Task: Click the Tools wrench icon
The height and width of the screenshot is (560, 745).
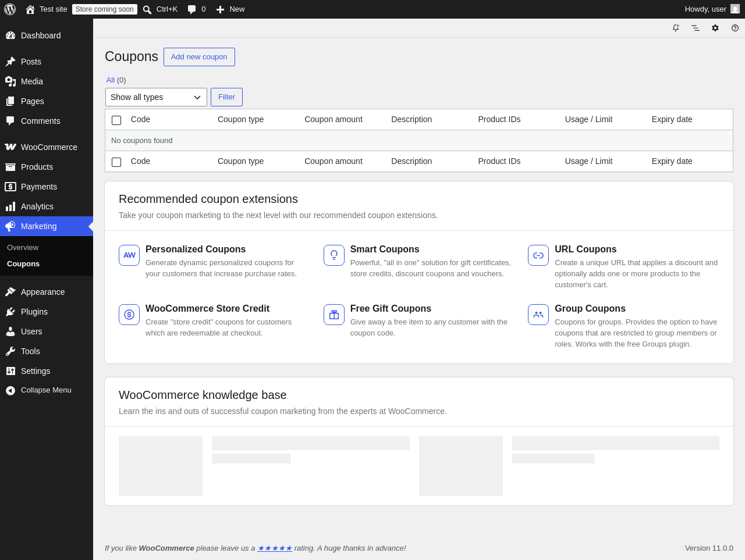Action: (x=10, y=351)
